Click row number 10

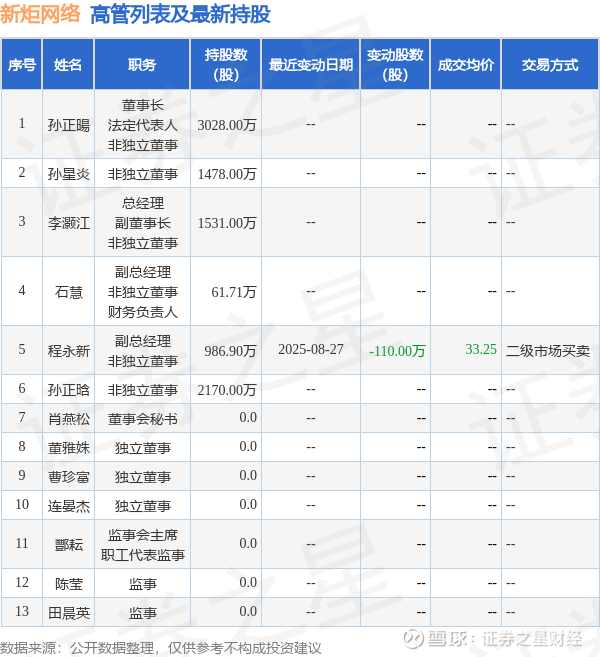[22, 504]
